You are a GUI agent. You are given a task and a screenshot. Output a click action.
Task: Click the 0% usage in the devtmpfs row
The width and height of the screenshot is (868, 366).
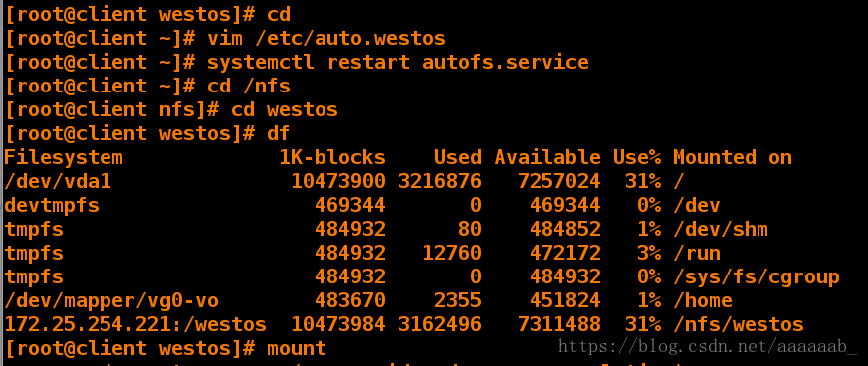649,205
